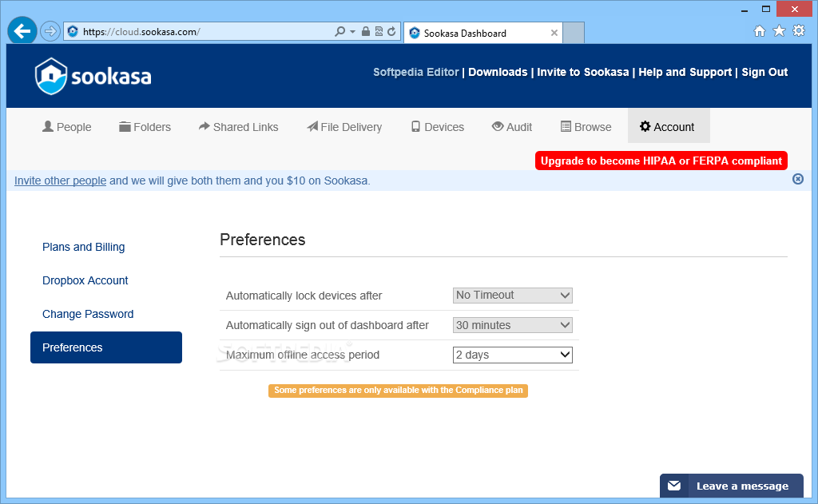Open Plans and Billing section
This screenshot has height=504, width=818.
click(83, 247)
